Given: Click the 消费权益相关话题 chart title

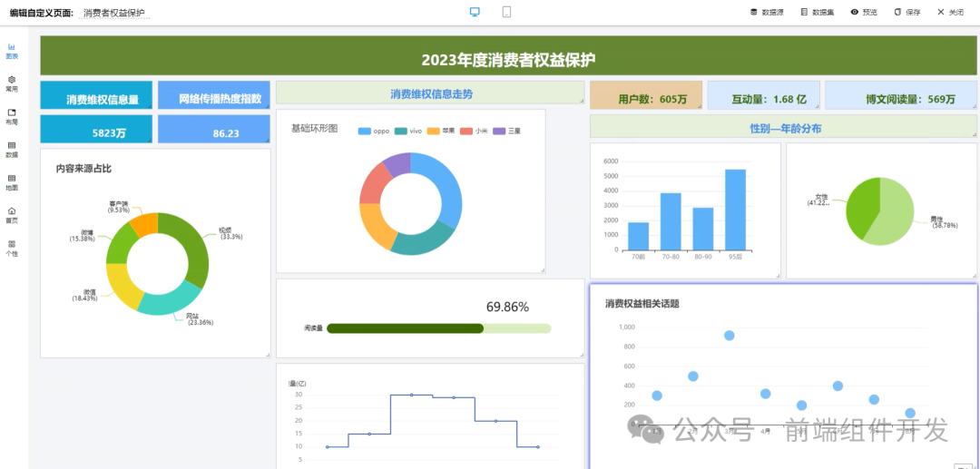Looking at the screenshot, I should (x=642, y=304).
